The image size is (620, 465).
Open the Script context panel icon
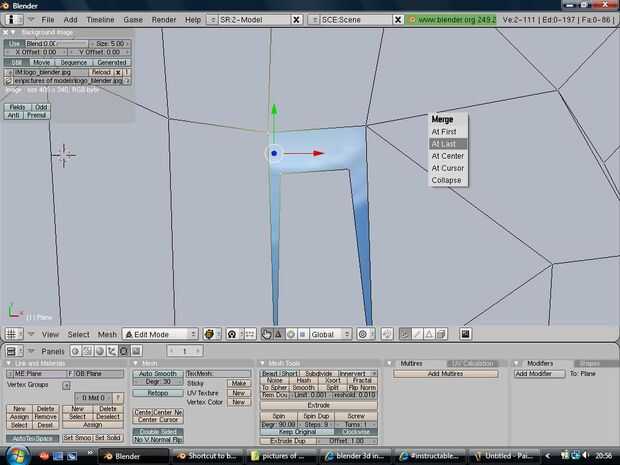(x=88, y=351)
